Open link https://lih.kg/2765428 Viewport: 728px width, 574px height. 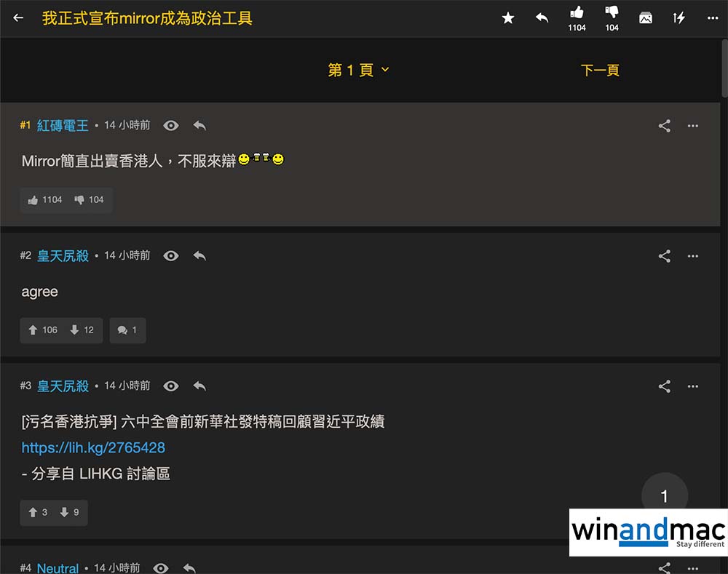point(93,448)
